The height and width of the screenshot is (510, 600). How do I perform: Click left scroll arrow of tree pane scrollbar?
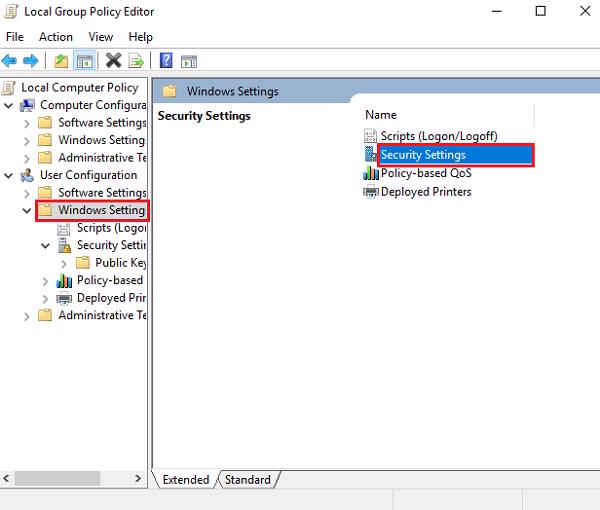tap(8, 476)
